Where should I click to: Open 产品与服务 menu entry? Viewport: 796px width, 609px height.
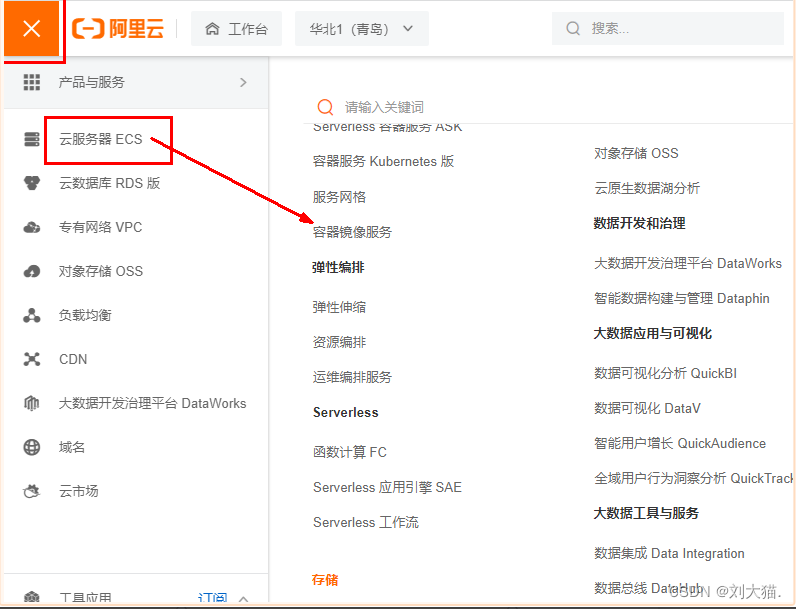pyautogui.click(x=136, y=82)
